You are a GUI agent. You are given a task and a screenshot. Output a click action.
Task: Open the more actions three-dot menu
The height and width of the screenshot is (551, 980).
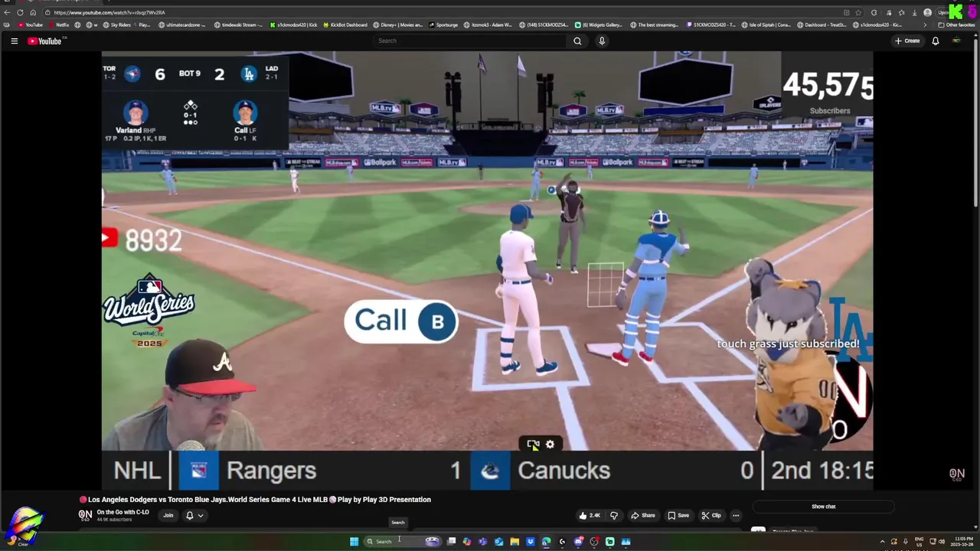point(736,515)
